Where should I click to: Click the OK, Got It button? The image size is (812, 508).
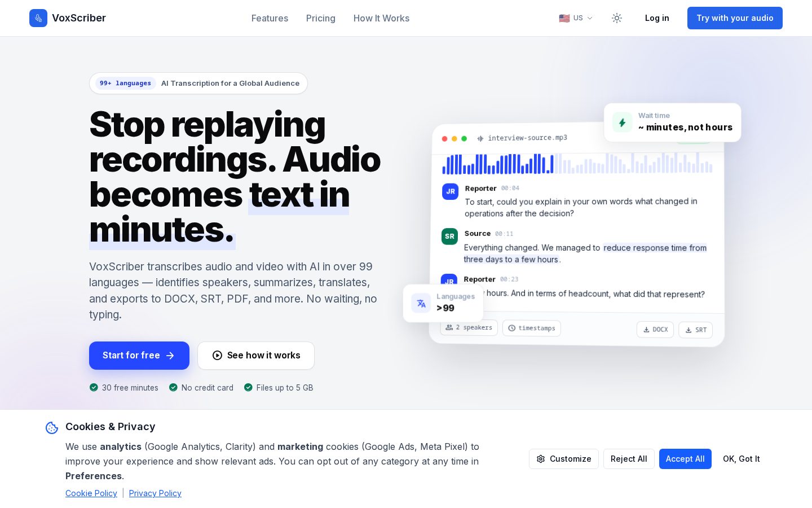pos(742,459)
